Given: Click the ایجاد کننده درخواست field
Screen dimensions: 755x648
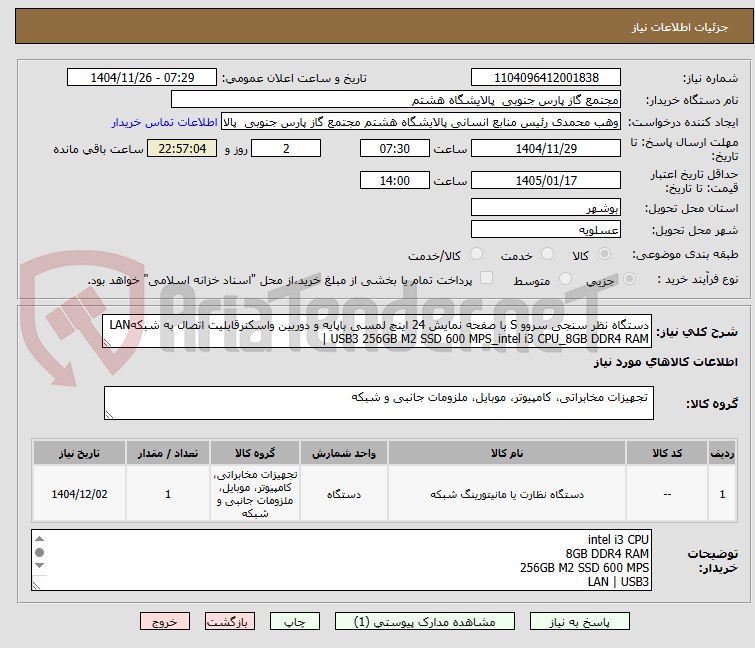Looking at the screenshot, I should pyautogui.click(x=421, y=122).
